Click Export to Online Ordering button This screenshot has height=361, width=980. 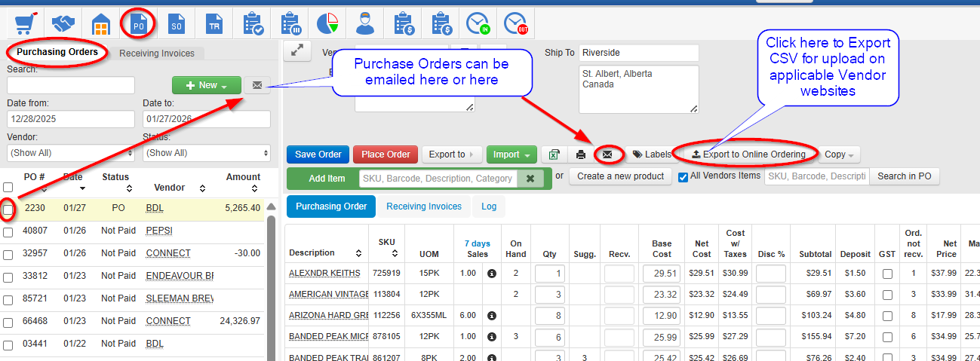pos(748,154)
